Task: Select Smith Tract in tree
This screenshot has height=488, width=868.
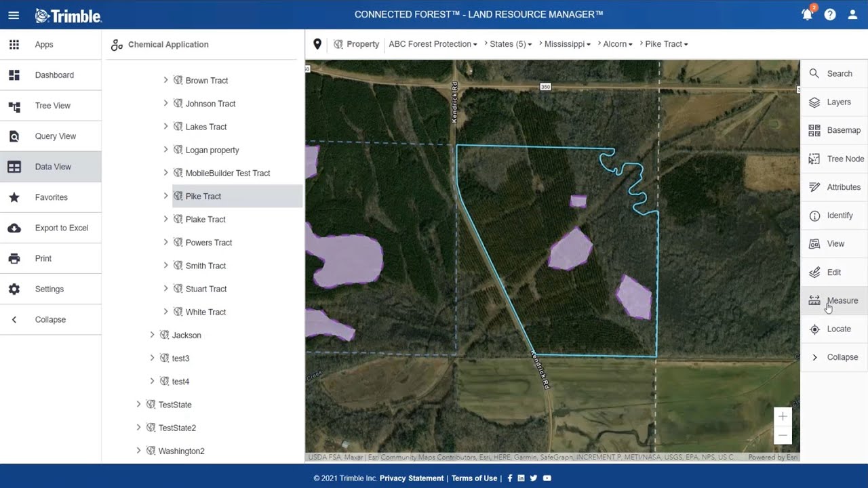Action: (205, 266)
